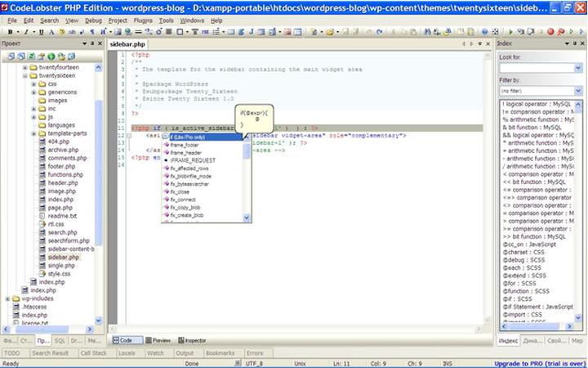The width and height of the screenshot is (588, 368).
Task: Click the binoculars Find icon
Action: tap(427, 32)
